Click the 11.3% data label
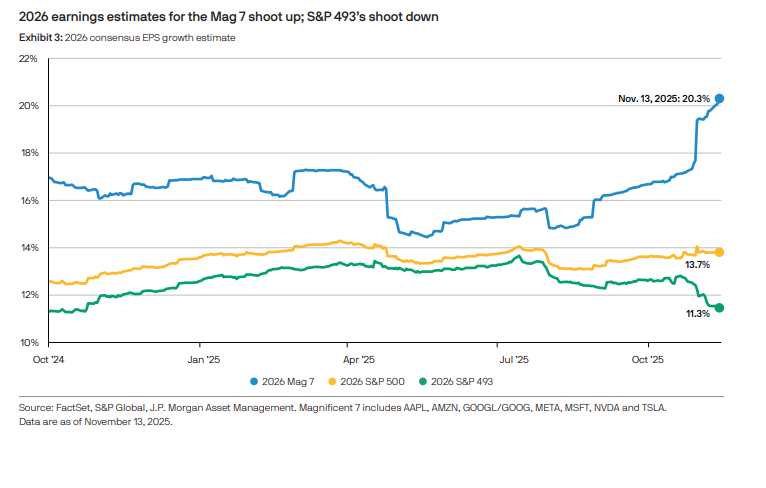Screen dimensions: 766x488 click(697, 314)
